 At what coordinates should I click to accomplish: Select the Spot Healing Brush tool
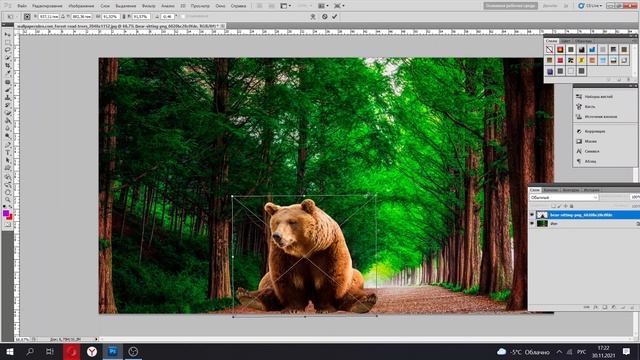coord(7,82)
